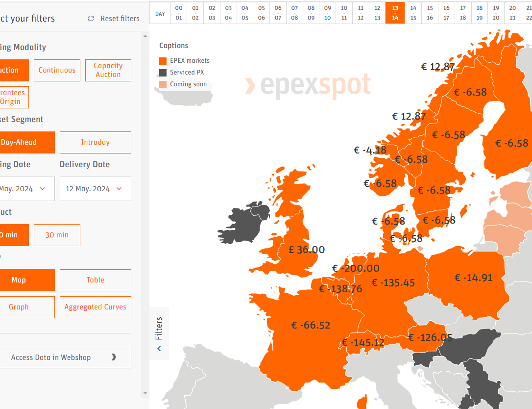Enable the 30 min product option
This screenshot has height=409, width=532.
pos(57,235)
